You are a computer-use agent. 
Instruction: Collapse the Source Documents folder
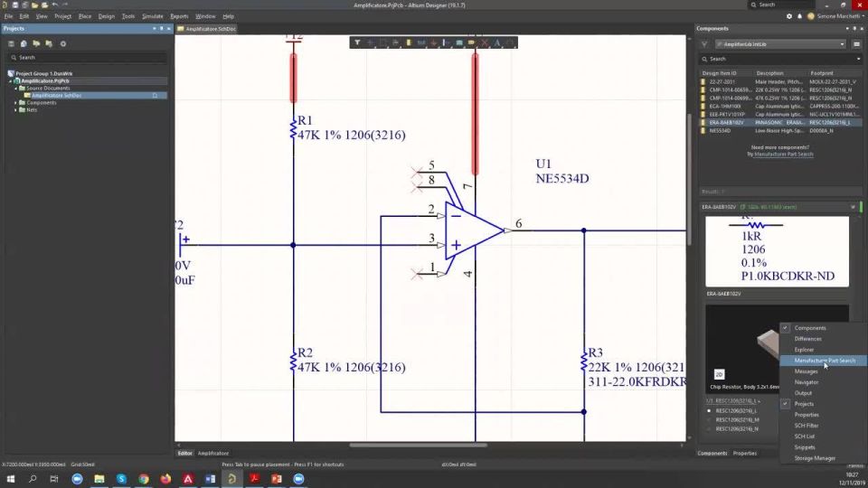15,88
